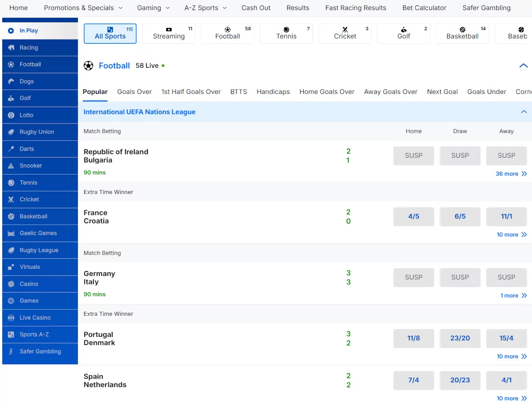
Task: Bet on France at 4/5
Action: (x=414, y=217)
